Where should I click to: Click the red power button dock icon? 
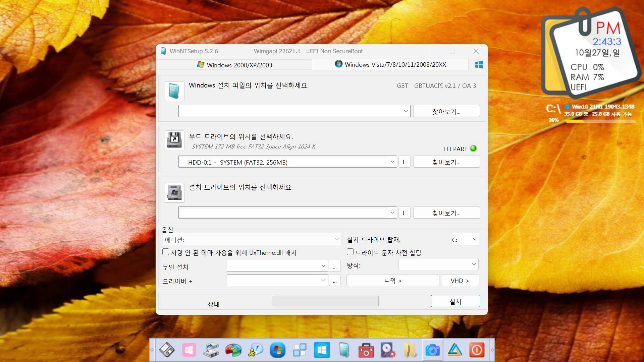click(477, 350)
